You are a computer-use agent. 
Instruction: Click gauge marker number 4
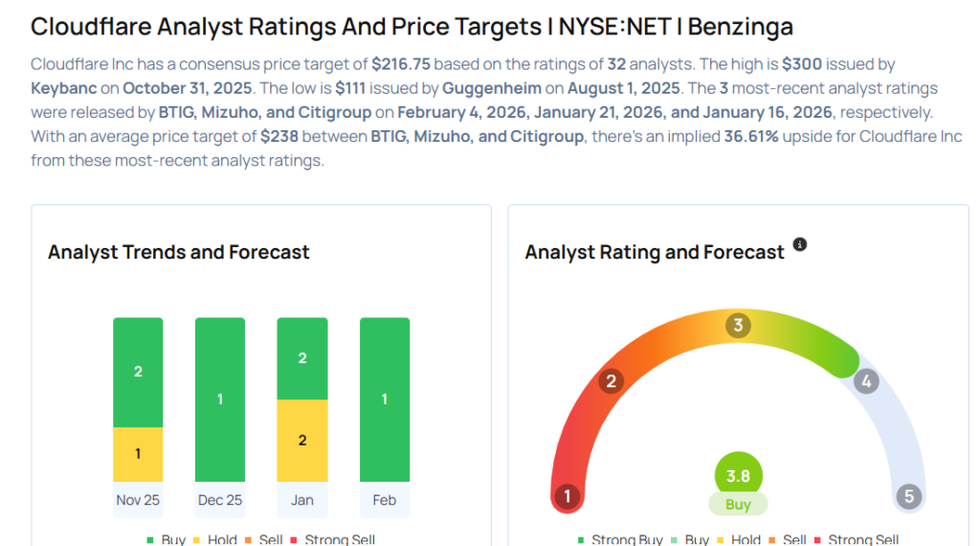tap(865, 381)
